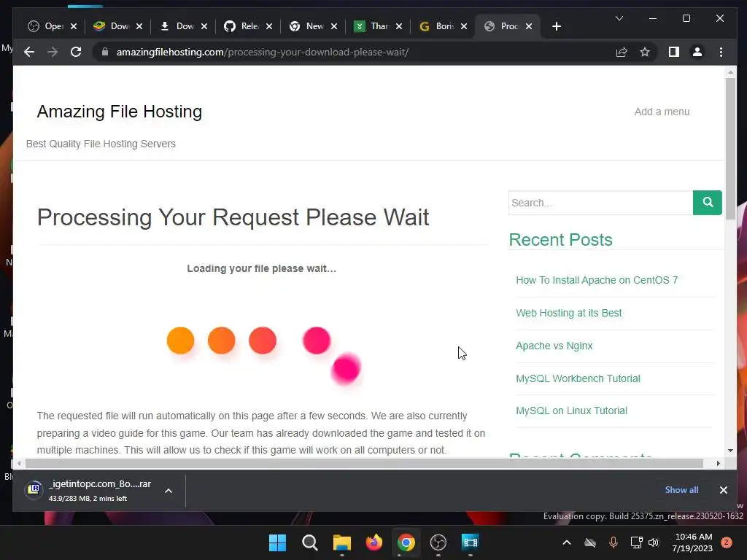Open a new browser tab

[x=557, y=26]
